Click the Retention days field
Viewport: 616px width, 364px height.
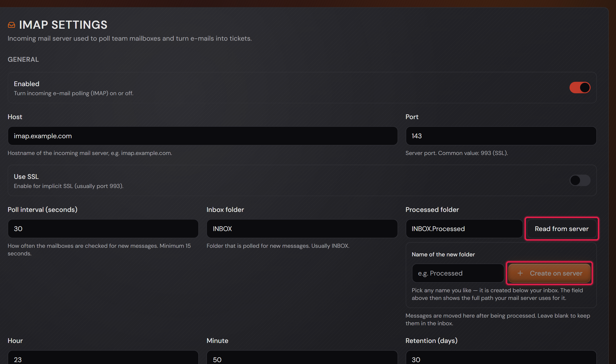(501, 357)
